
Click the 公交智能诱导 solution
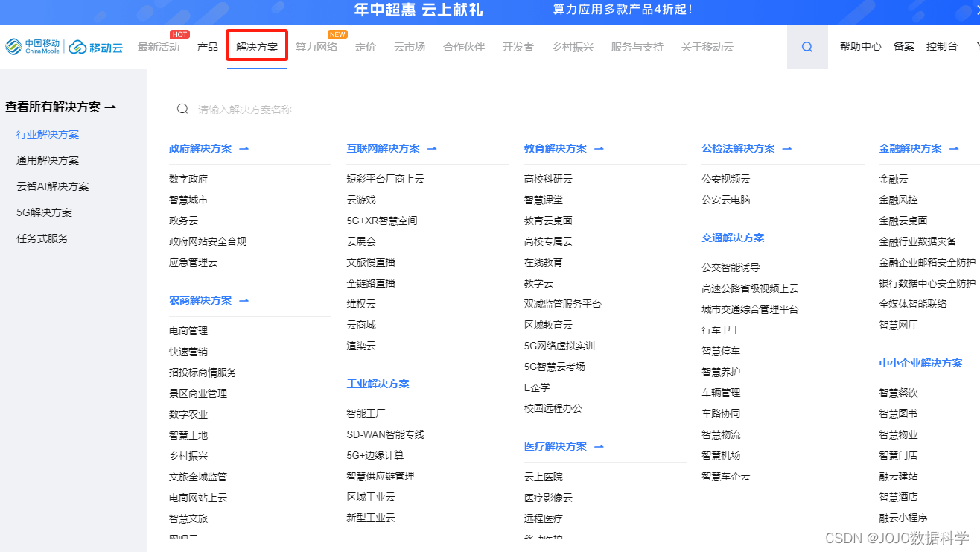(x=731, y=268)
